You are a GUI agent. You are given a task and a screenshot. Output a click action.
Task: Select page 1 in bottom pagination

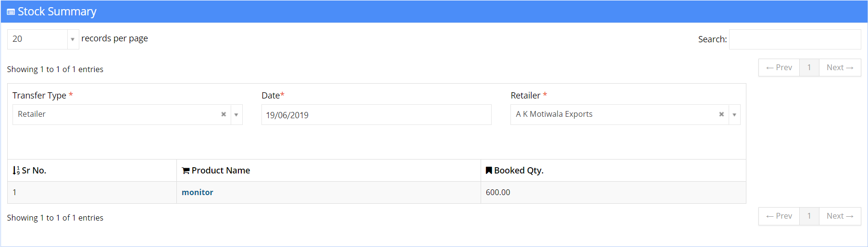click(x=809, y=216)
